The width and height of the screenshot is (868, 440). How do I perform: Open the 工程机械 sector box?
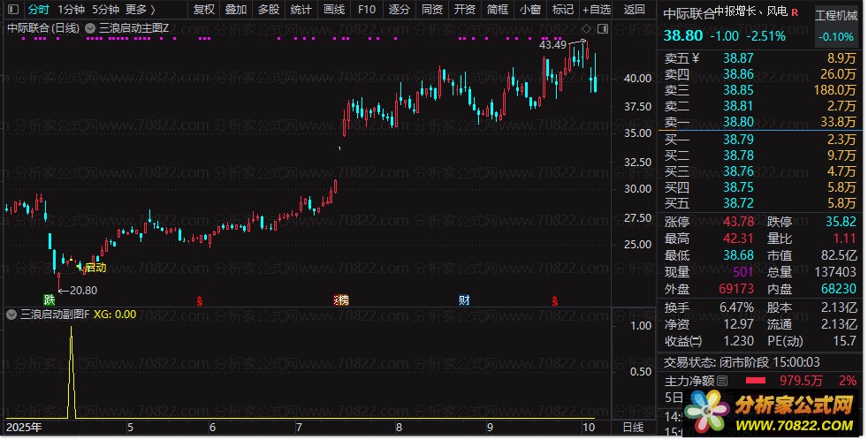pyautogui.click(x=836, y=26)
